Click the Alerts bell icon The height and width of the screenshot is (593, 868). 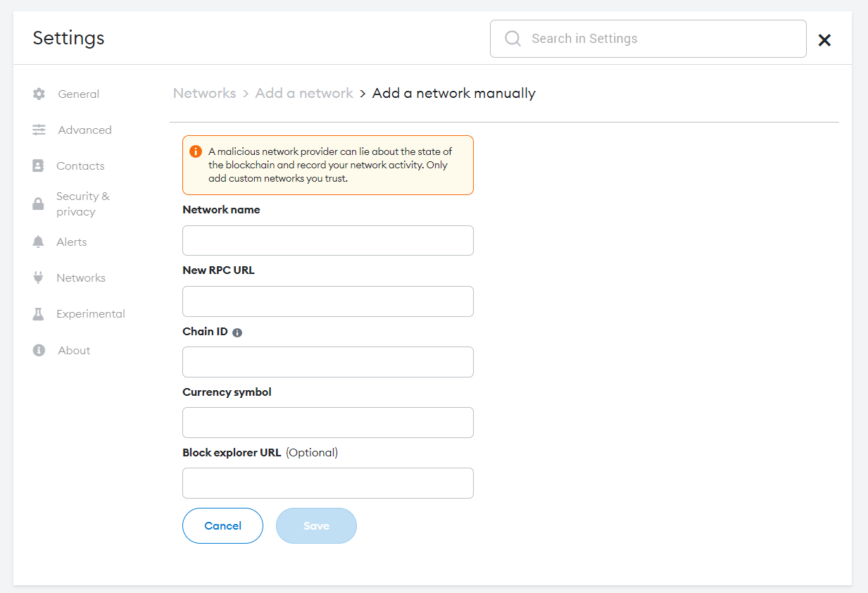(x=38, y=242)
